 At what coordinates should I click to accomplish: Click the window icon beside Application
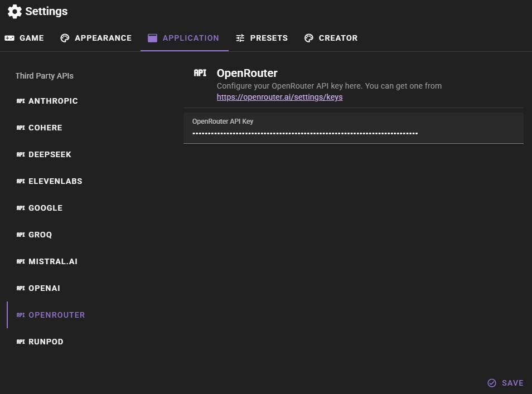pos(152,38)
